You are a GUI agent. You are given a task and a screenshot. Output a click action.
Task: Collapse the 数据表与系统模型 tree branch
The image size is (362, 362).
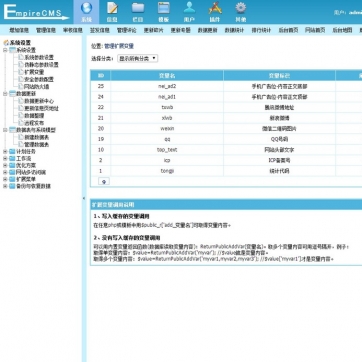point(5,130)
